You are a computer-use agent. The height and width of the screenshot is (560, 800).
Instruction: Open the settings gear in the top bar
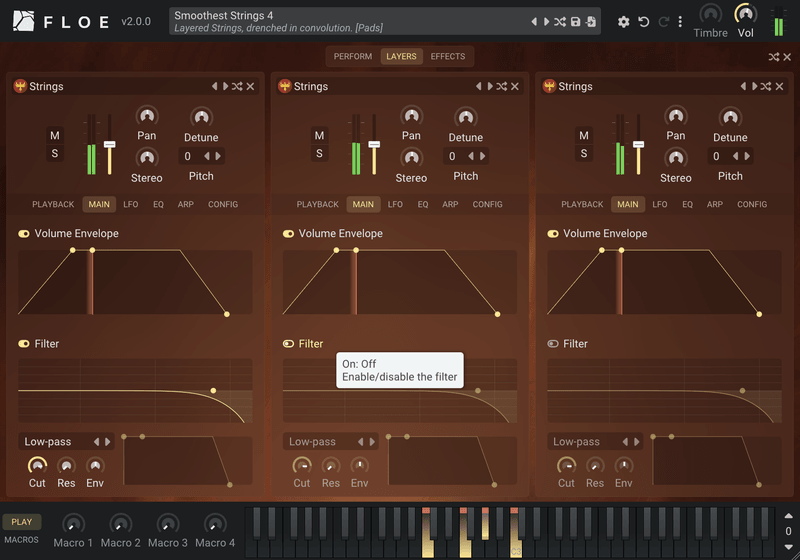pos(623,22)
